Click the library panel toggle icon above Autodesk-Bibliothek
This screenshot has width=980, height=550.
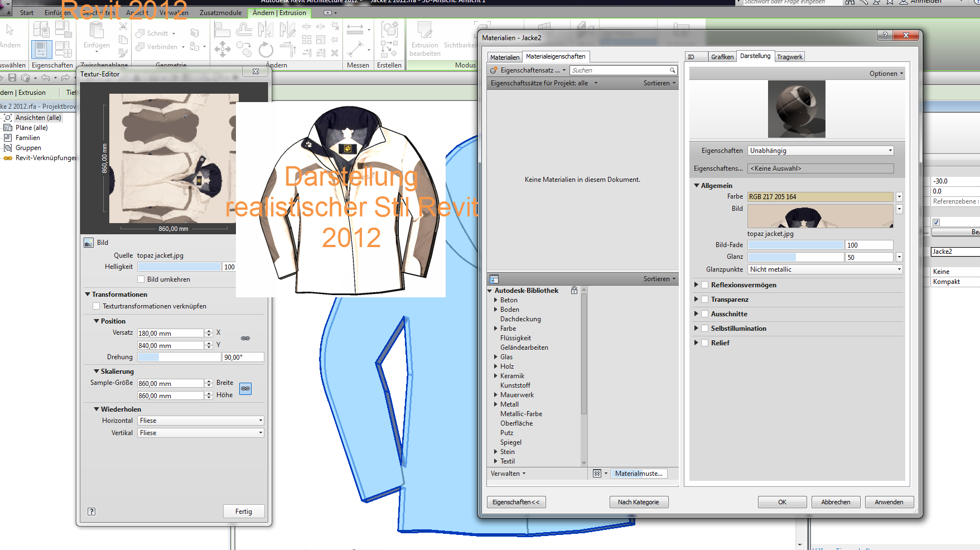[494, 279]
